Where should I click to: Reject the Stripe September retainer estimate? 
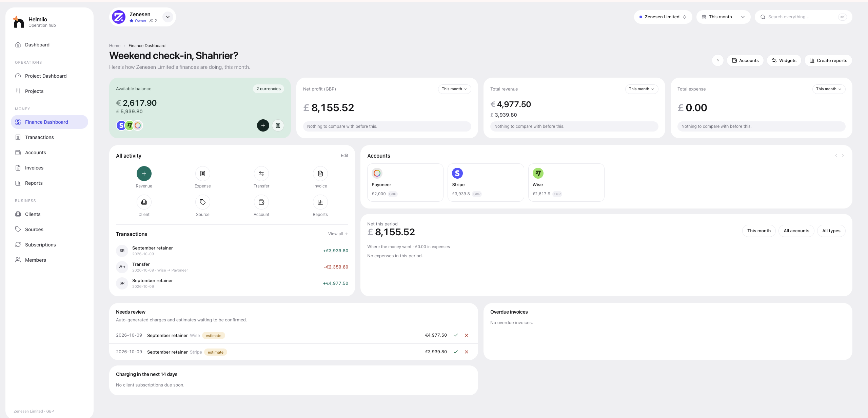tap(467, 352)
